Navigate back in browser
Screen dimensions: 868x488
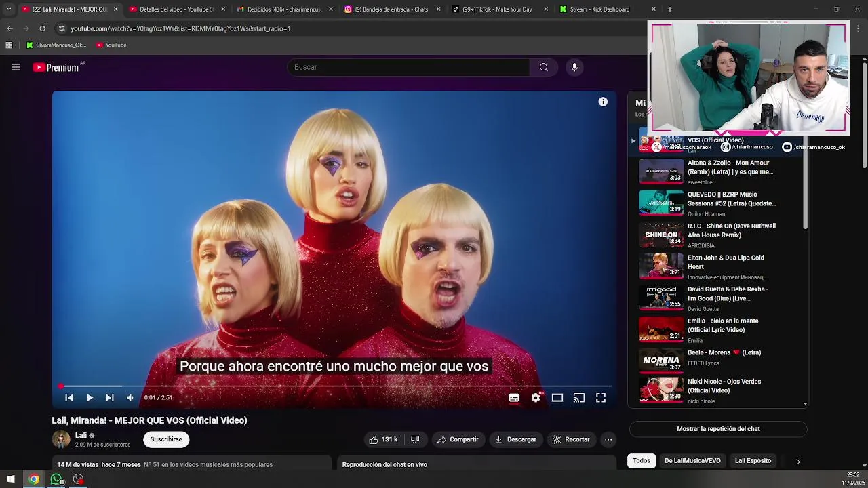click(9, 28)
